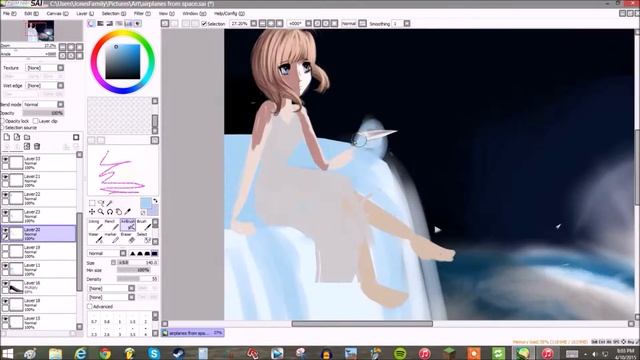Open the File menu
This screenshot has width=640, height=360.
click(x=9, y=13)
